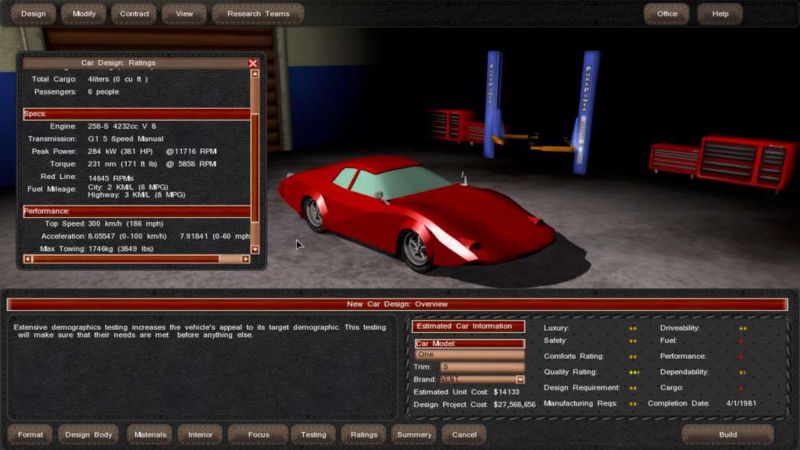Click the Peak Power 284 kW value

[x=120, y=152]
